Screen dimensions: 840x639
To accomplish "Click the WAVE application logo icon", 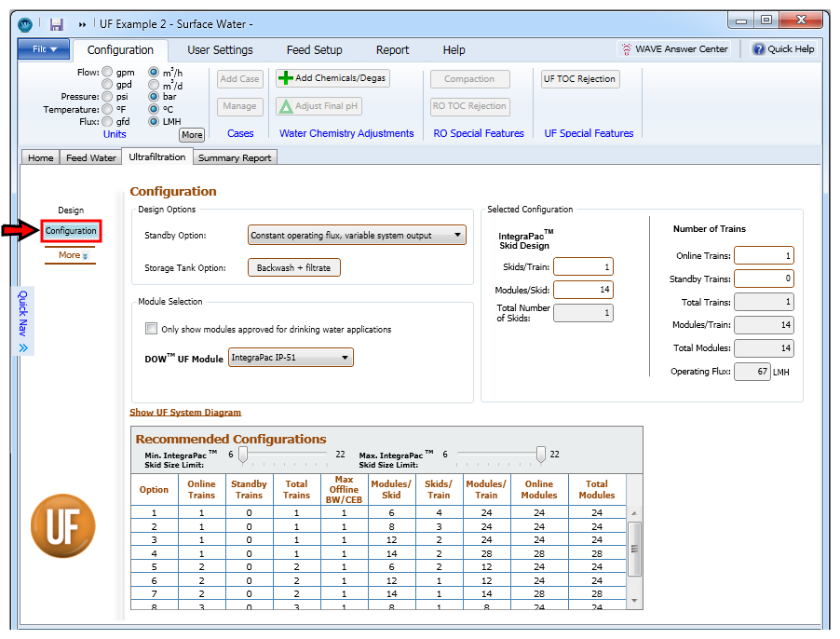I will pyautogui.click(x=24, y=24).
